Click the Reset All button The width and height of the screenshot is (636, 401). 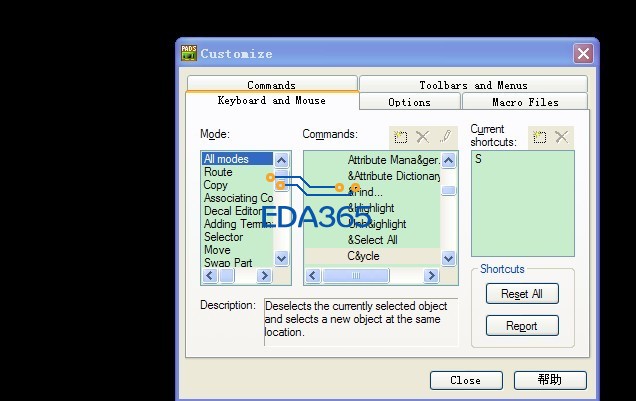522,294
